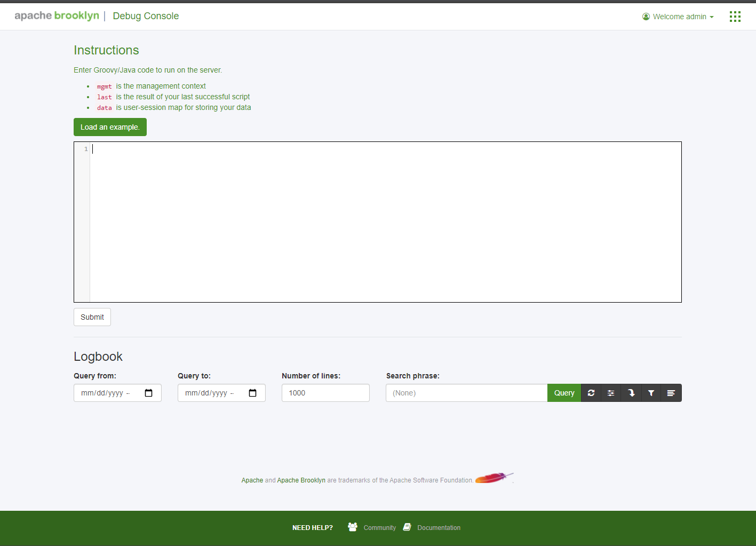
Task: Click the NEED HELP? footer text
Action: (x=313, y=528)
